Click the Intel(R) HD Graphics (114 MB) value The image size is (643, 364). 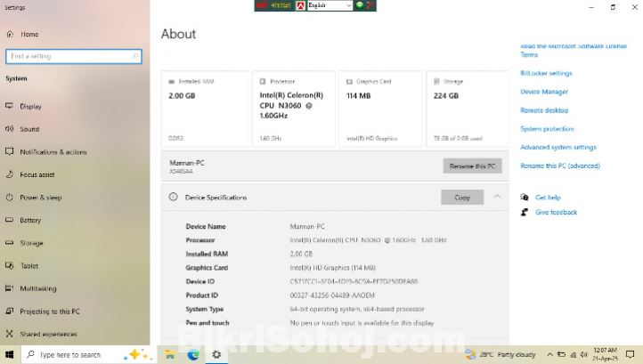click(332, 268)
